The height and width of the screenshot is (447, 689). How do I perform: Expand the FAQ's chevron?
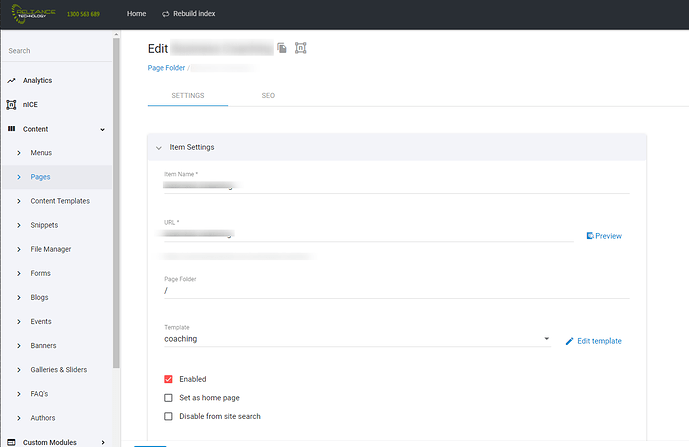coord(19,394)
